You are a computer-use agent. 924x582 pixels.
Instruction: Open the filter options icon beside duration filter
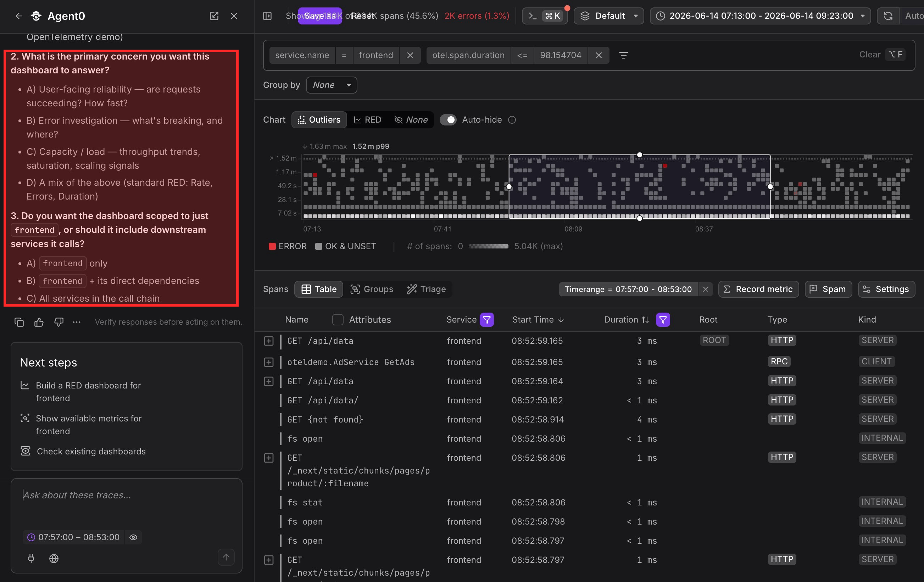(x=624, y=55)
